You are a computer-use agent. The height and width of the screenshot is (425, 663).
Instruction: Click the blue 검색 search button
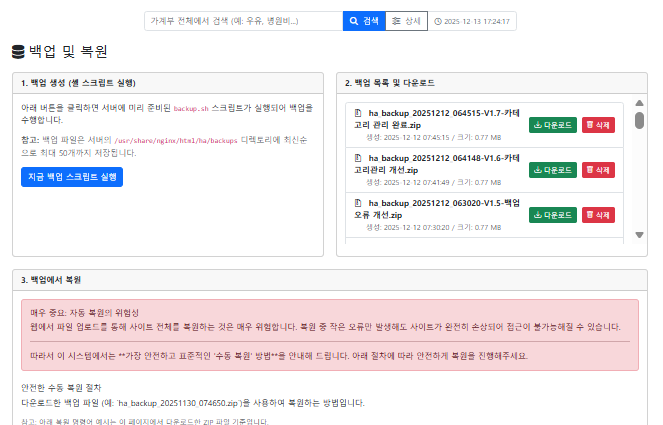click(x=364, y=21)
